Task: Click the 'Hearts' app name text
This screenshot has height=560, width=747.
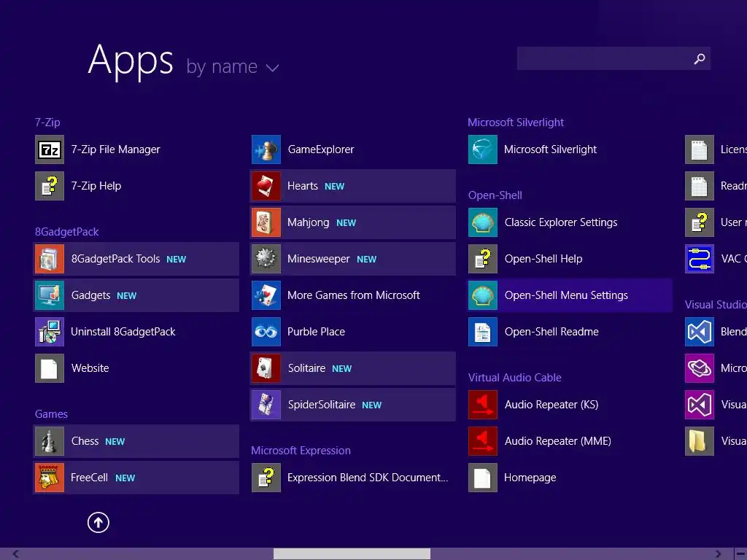Action: tap(303, 186)
